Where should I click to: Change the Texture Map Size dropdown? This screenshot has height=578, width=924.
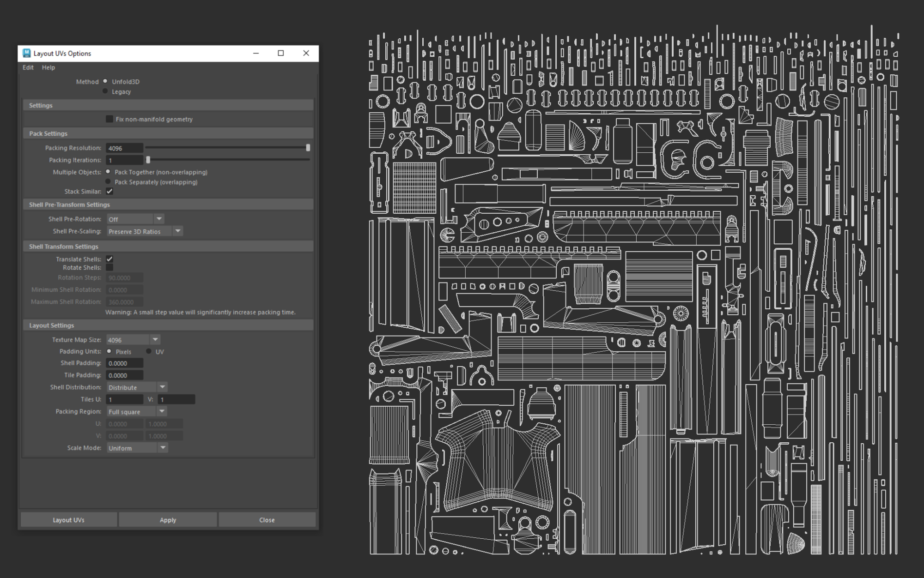tap(156, 339)
